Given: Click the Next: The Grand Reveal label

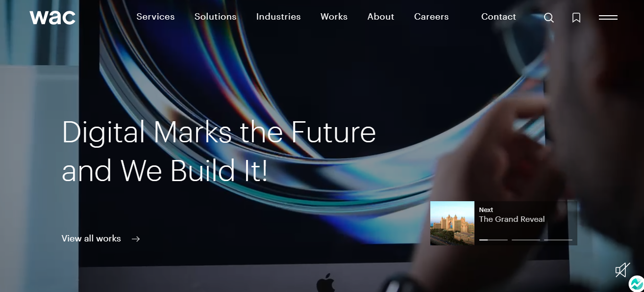Looking at the screenshot, I should [512, 215].
